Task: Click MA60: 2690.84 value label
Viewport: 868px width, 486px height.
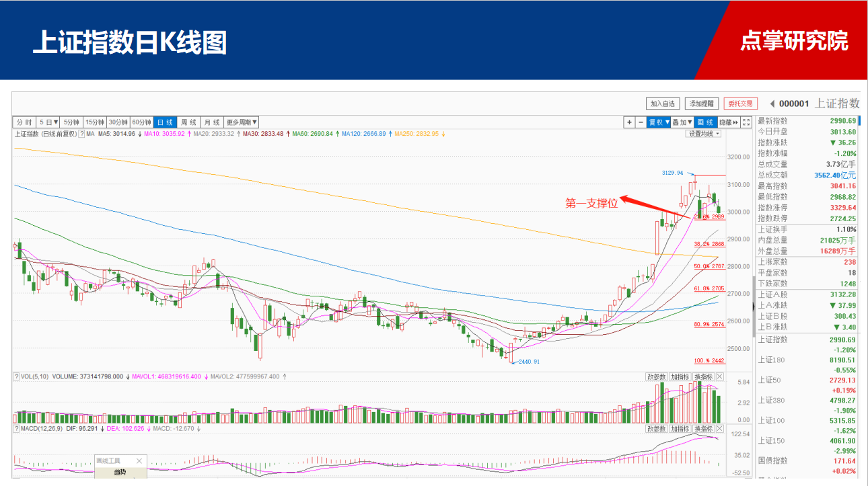Action: click(x=312, y=134)
